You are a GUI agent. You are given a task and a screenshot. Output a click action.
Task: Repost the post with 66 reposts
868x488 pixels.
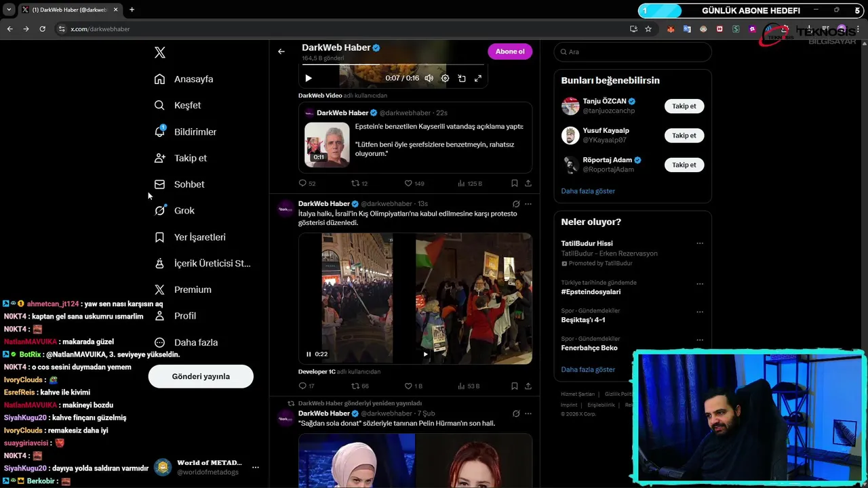[x=359, y=386]
